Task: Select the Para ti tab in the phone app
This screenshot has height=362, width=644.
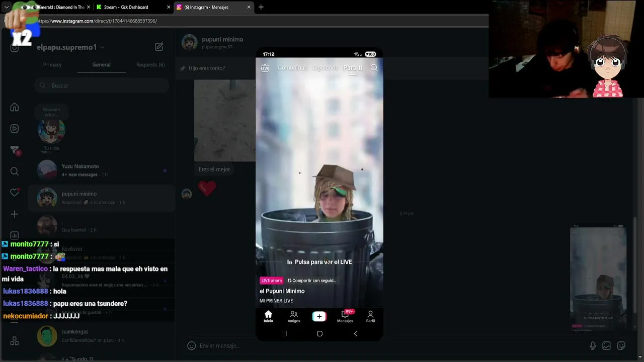Action: click(x=353, y=68)
